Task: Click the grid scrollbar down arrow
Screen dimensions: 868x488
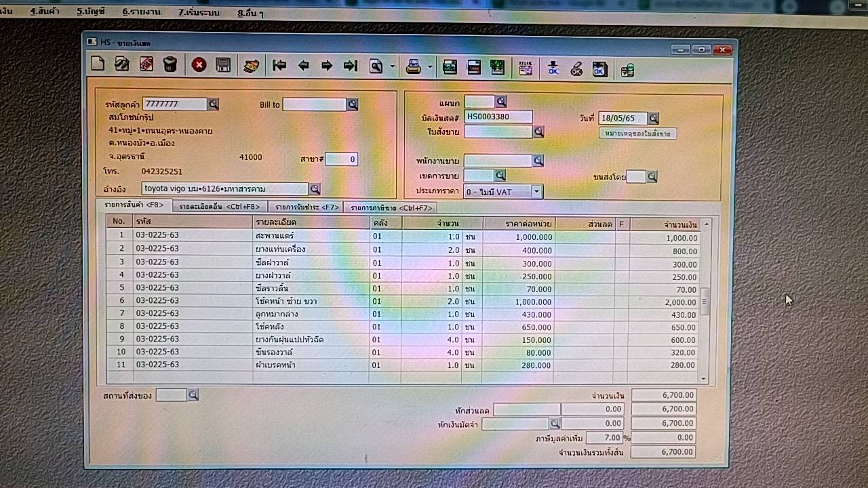Action: pos(704,379)
